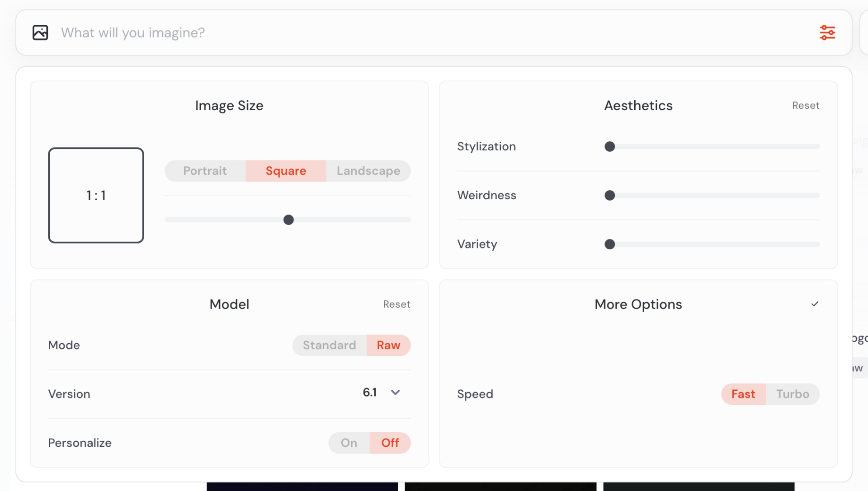Click the More Options checkmark icon
The image size is (868, 491).
(815, 304)
